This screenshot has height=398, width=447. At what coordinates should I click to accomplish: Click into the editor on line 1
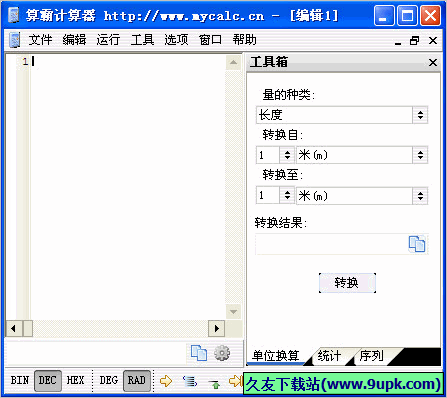(128, 61)
